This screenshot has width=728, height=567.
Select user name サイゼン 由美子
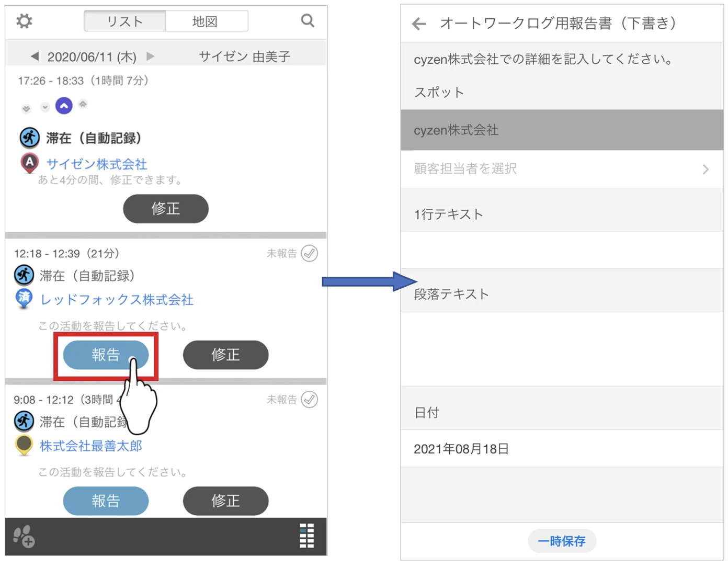(244, 56)
